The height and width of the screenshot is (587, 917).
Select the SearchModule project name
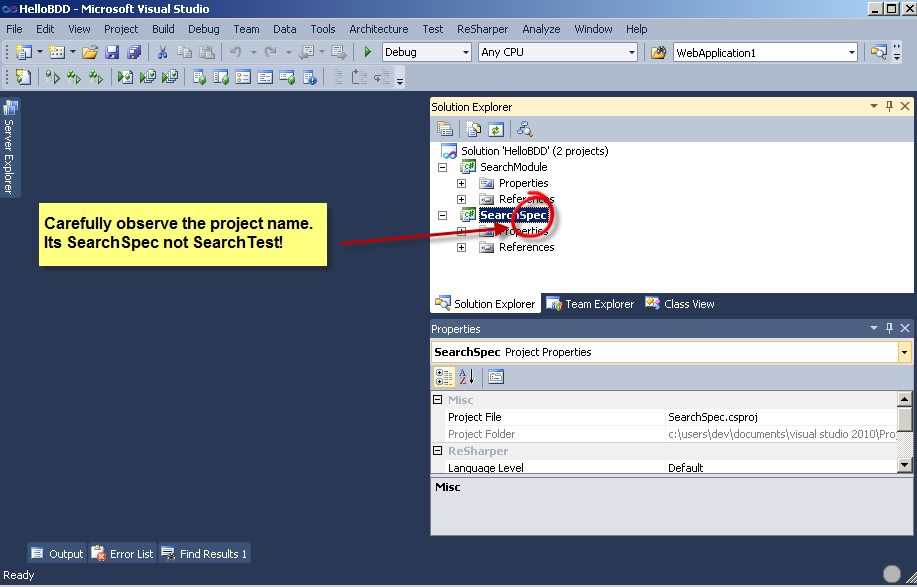[513, 167]
